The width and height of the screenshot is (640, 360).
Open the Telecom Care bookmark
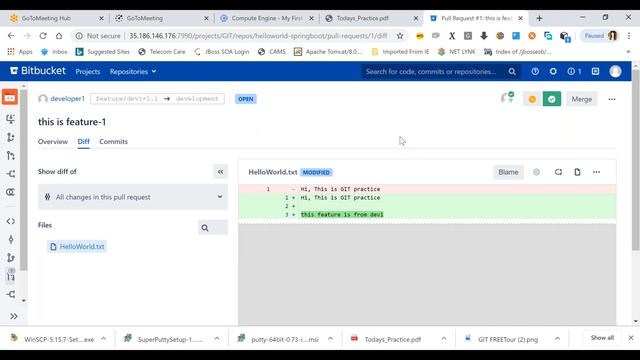[162, 52]
